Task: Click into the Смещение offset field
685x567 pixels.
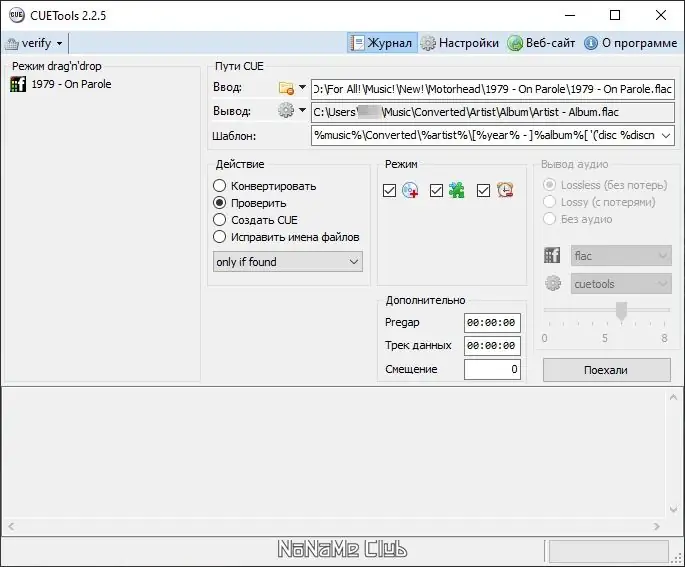Action: pos(492,370)
